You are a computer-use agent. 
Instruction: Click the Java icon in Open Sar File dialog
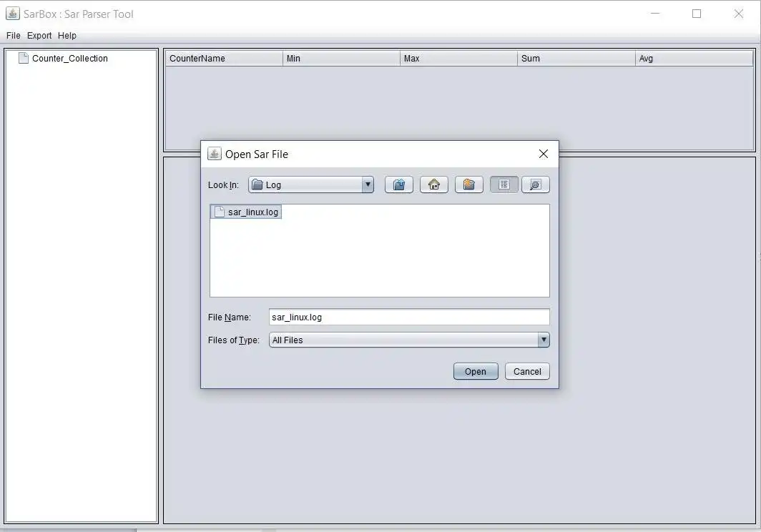pos(214,154)
